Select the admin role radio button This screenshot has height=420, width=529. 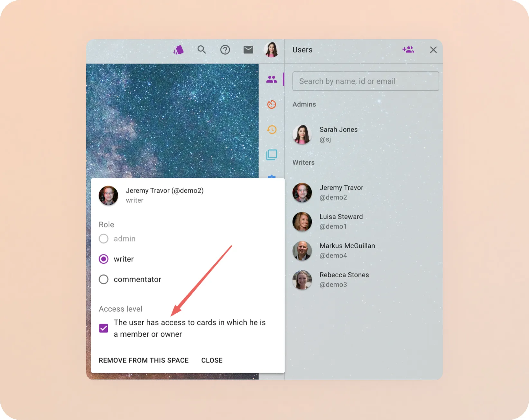[x=104, y=239]
